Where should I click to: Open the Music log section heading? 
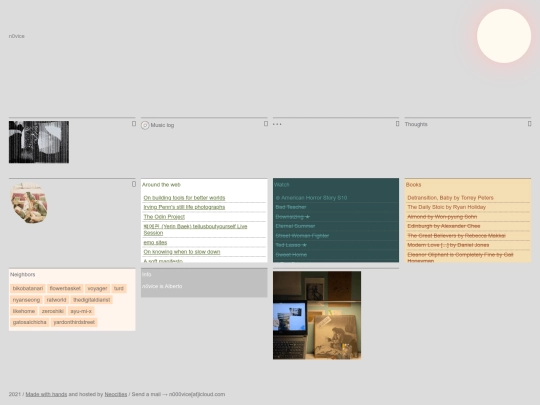tap(162, 125)
